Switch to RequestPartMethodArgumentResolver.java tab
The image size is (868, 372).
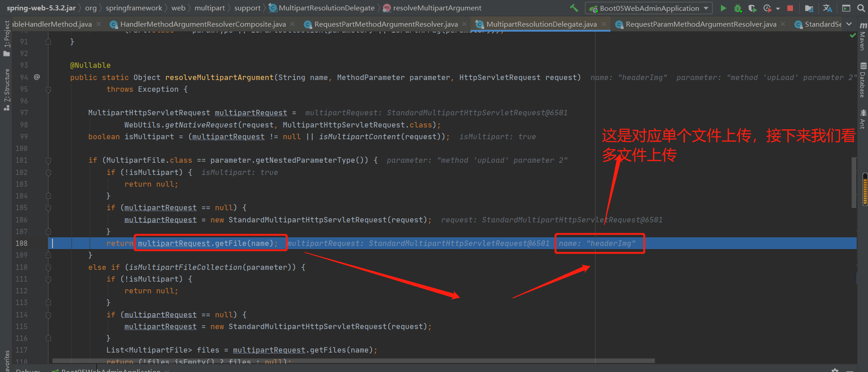tap(386, 24)
